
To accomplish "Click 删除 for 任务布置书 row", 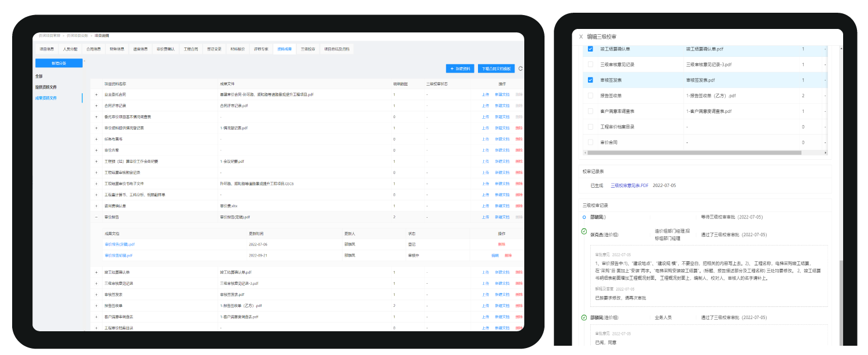I will [x=518, y=139].
